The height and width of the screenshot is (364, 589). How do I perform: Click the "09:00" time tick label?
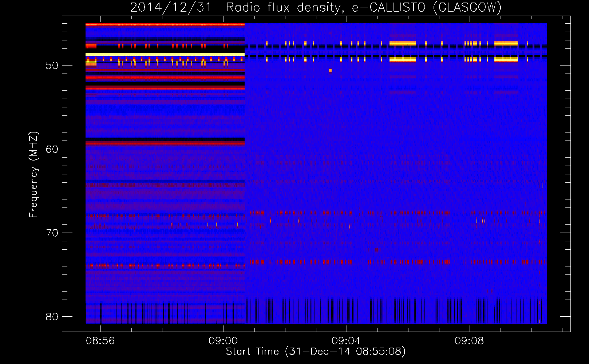tap(223, 341)
